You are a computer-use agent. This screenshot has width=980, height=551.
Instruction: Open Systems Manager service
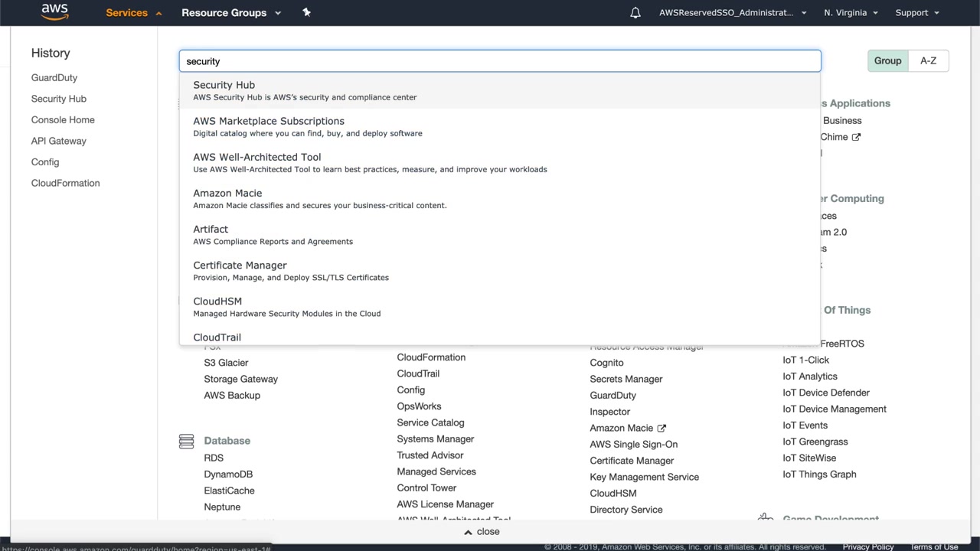pos(435,439)
